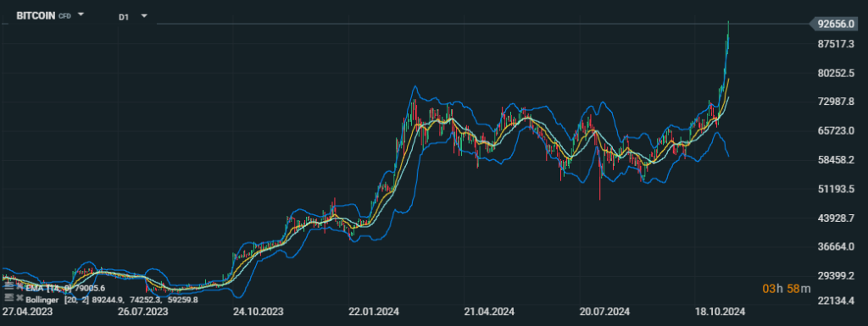
Task: Click the 24.10.2023 date on time axis
Action: tap(258, 312)
